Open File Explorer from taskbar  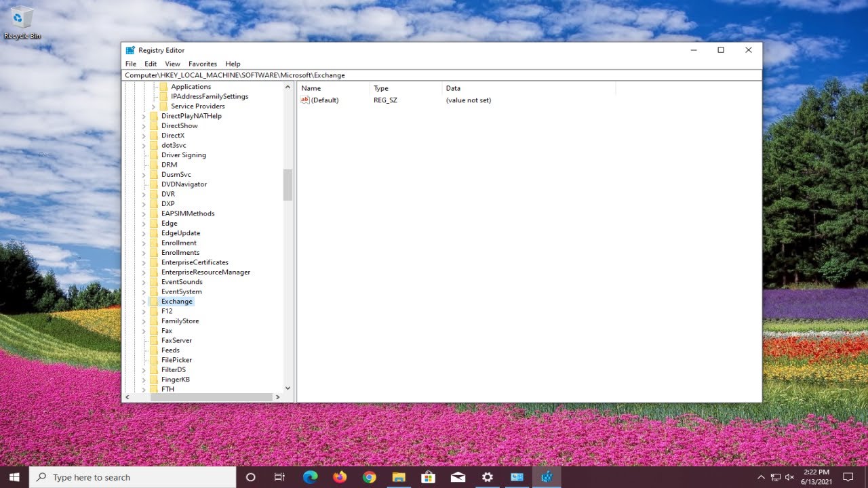[399, 477]
